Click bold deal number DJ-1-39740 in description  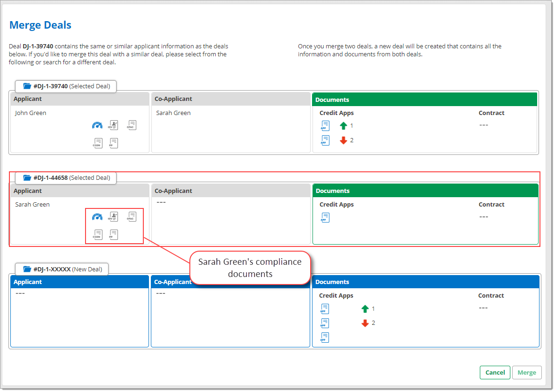click(38, 46)
